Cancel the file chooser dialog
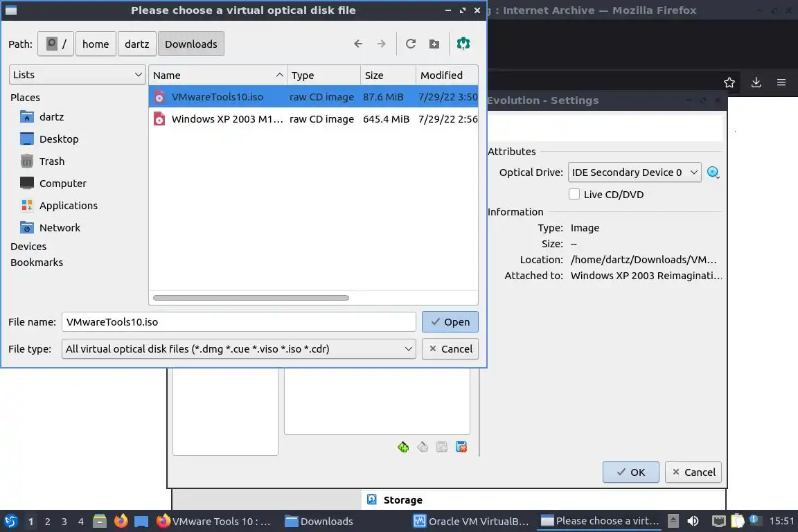 pos(450,348)
